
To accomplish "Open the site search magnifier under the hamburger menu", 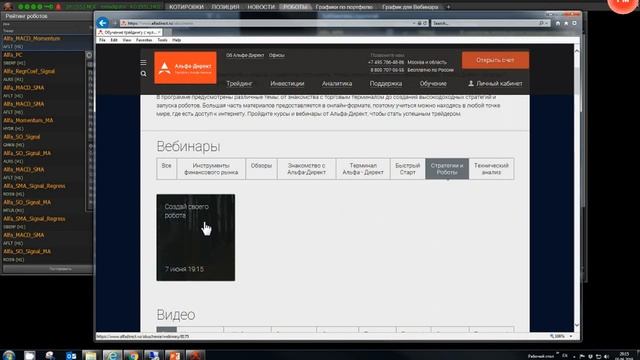I will point(143,74).
